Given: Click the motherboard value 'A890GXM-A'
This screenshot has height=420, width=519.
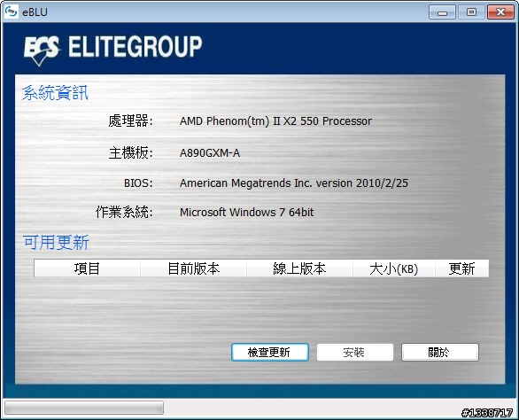Looking at the screenshot, I should click(210, 153).
